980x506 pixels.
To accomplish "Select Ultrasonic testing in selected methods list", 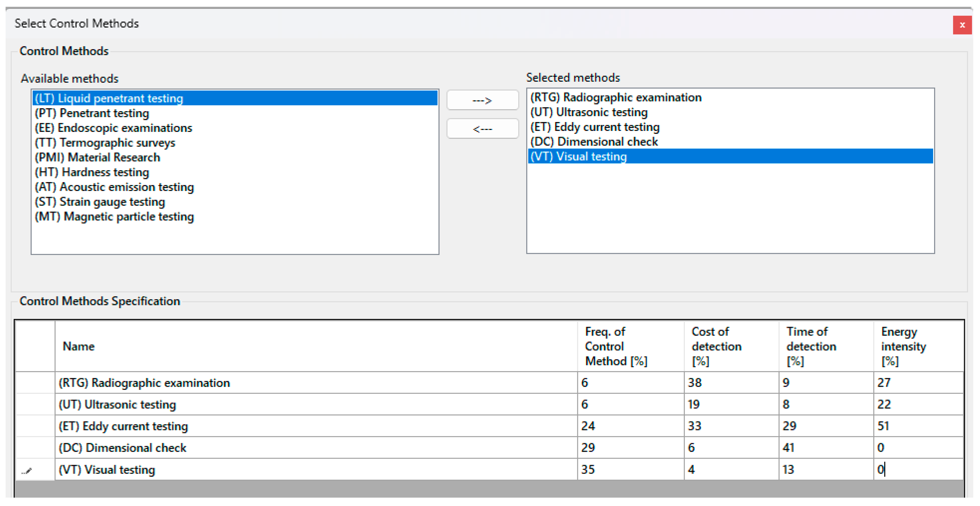I will pyautogui.click(x=589, y=112).
